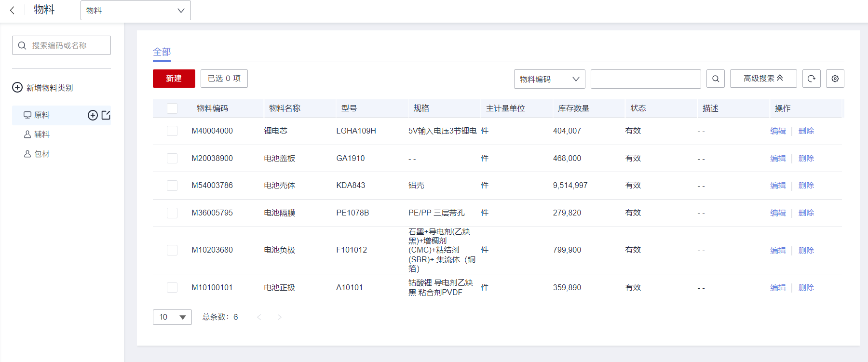Add subcategory under 原料 with plus icon

tap(93, 115)
